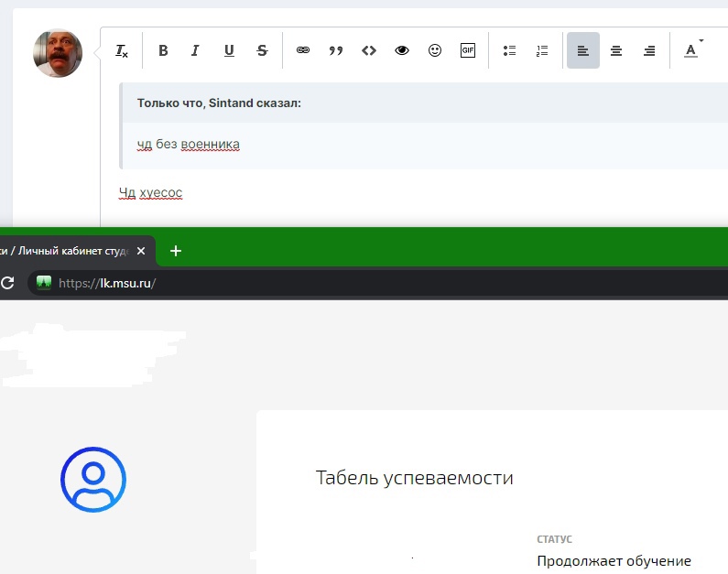The image size is (728, 574).
Task: Insert a quote block
Action: click(x=336, y=51)
